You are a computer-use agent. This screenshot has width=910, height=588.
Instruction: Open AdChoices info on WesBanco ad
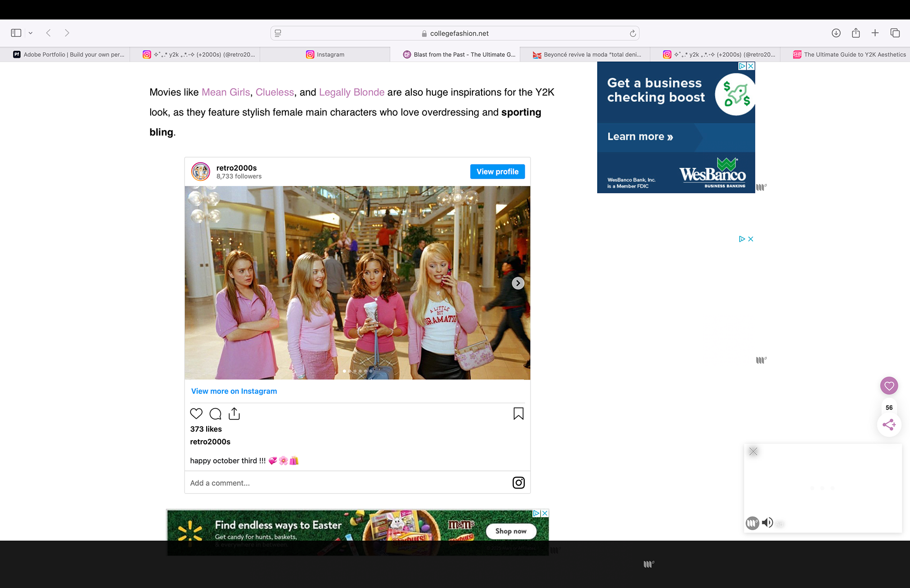[743, 66]
